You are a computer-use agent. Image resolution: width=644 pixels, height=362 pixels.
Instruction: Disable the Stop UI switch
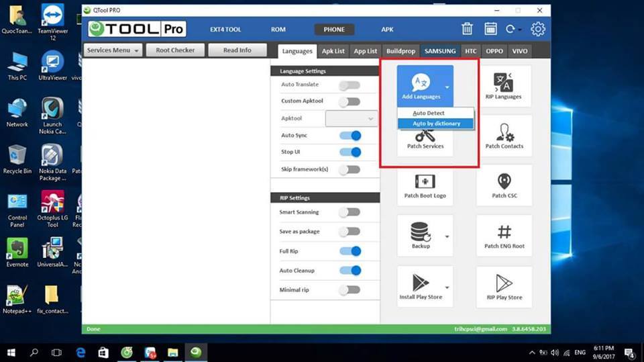[x=350, y=152]
